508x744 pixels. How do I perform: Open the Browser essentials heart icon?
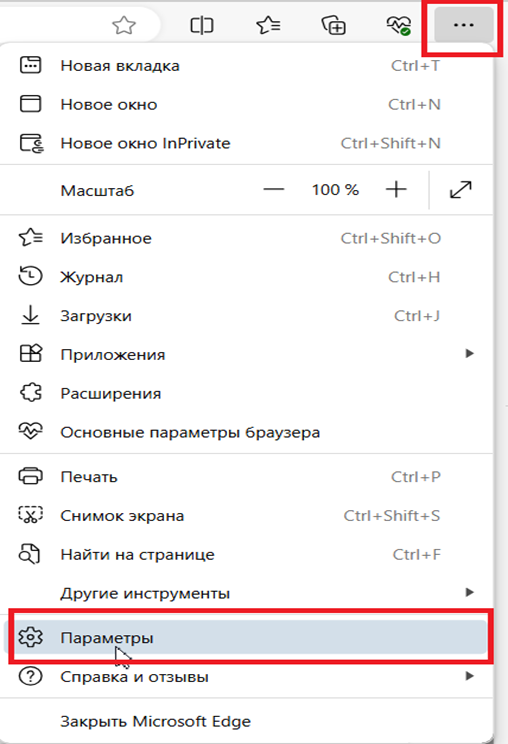point(398,25)
